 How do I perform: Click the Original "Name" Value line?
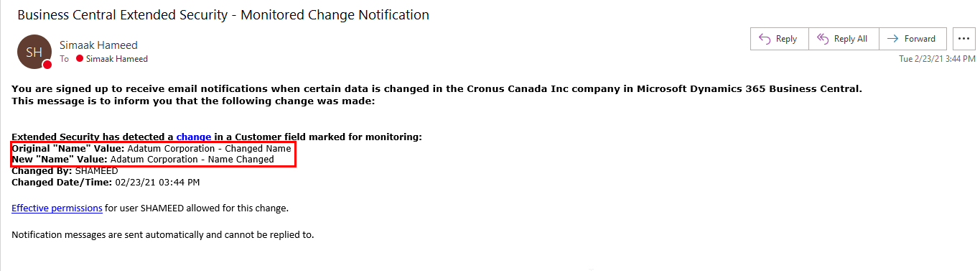pos(151,148)
